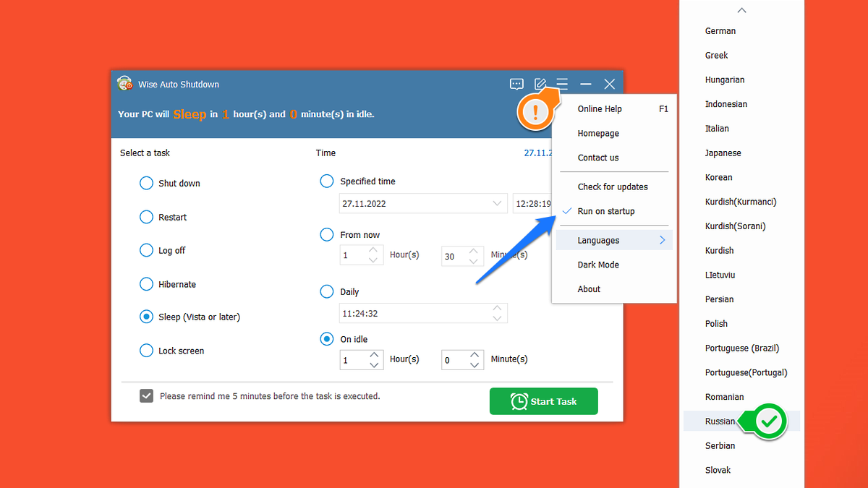Choose Greek in the language list

pyautogui.click(x=742, y=55)
